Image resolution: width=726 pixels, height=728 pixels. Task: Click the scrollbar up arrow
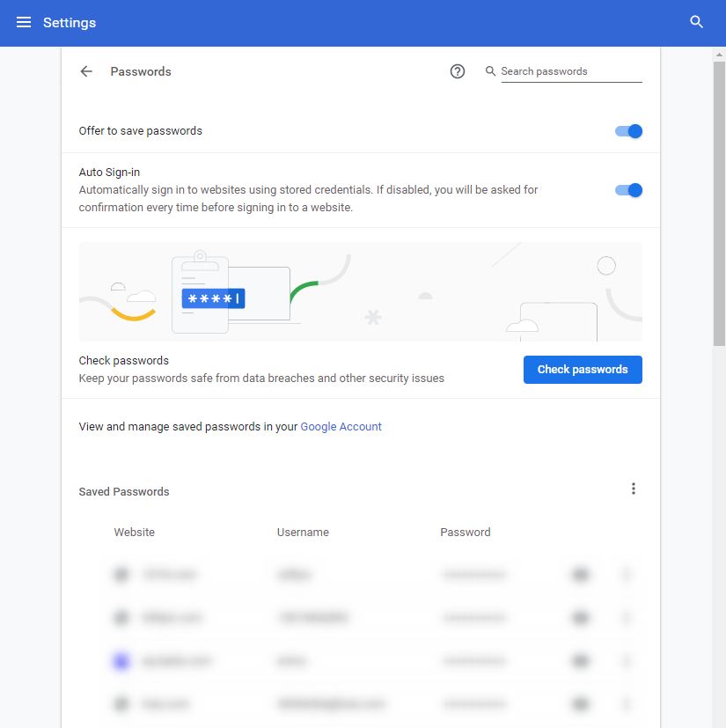click(719, 55)
